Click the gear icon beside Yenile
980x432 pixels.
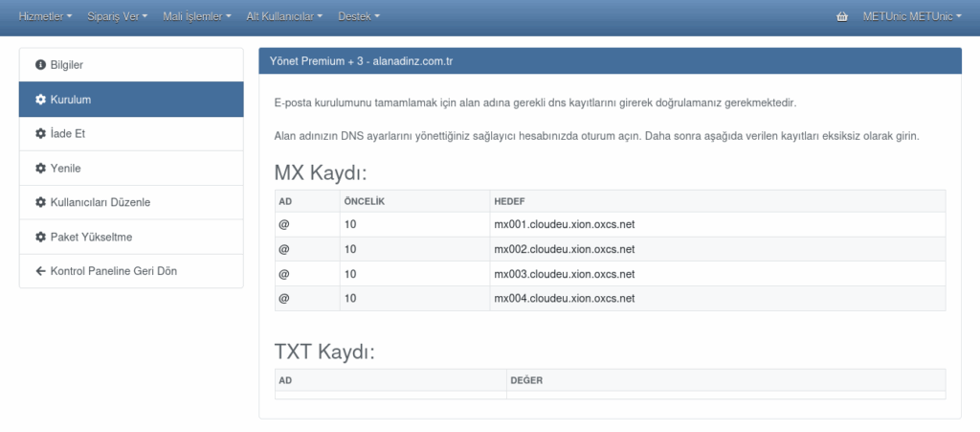[40, 169]
